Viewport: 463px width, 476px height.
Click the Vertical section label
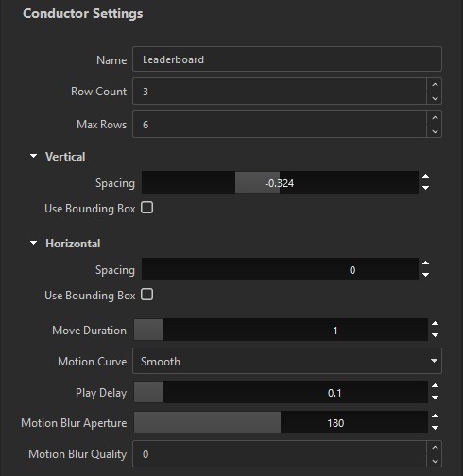tap(65, 157)
